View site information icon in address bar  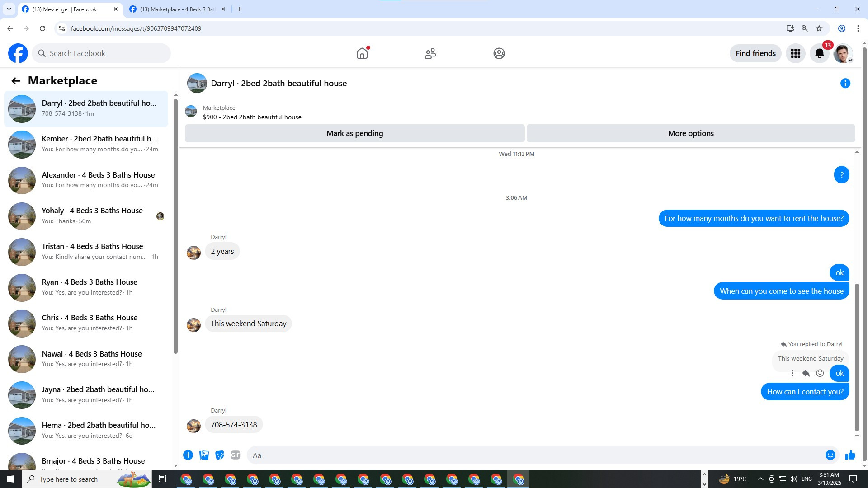click(x=62, y=28)
